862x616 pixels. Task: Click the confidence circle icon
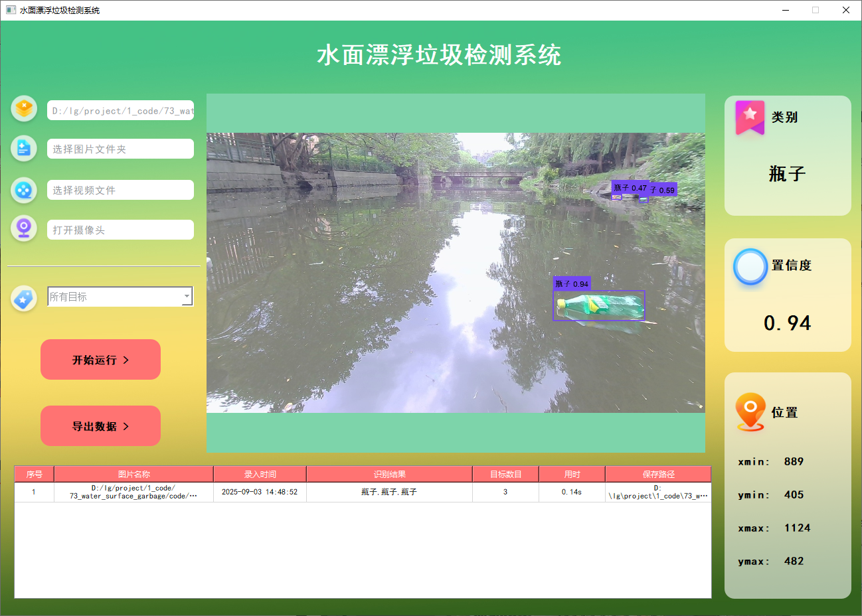pos(750,267)
